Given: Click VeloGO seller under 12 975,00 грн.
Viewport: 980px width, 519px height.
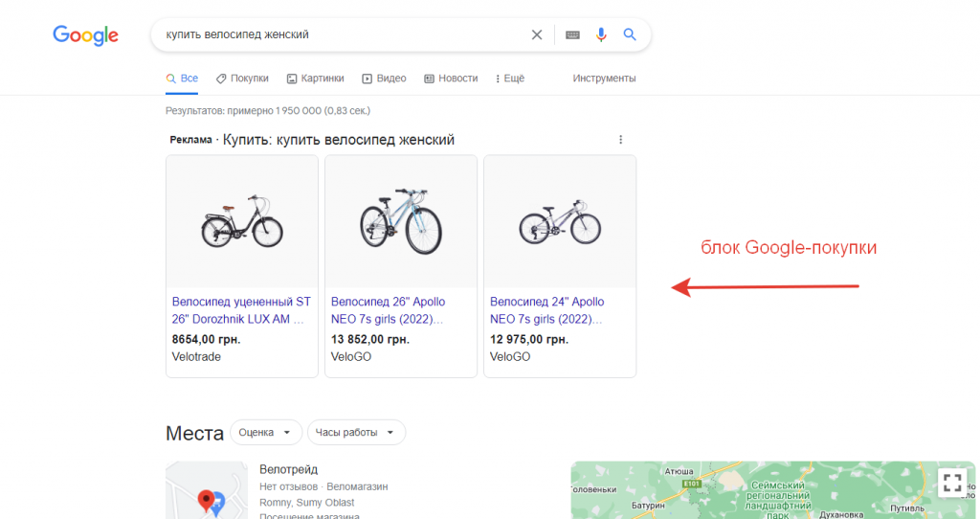Looking at the screenshot, I should [x=510, y=357].
